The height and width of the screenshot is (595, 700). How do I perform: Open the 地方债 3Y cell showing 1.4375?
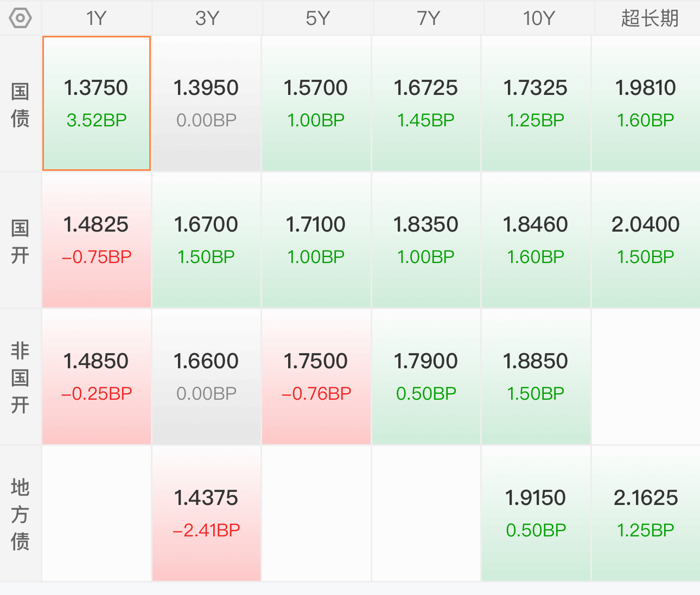pyautogui.click(x=206, y=514)
